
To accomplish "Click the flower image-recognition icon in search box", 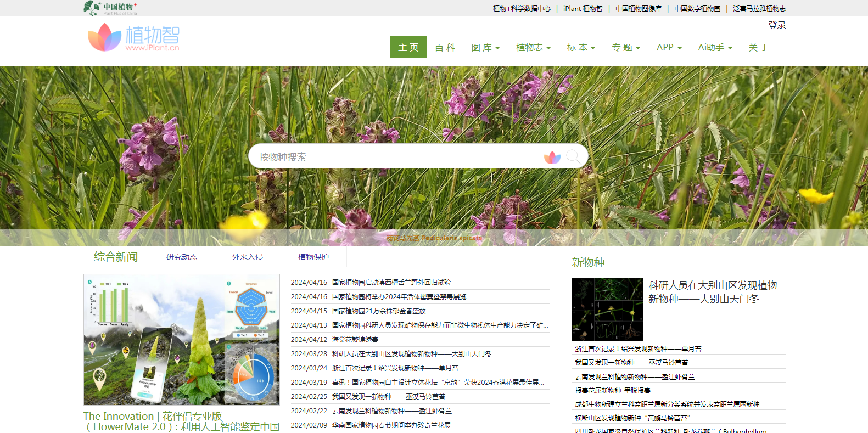I will [552, 158].
